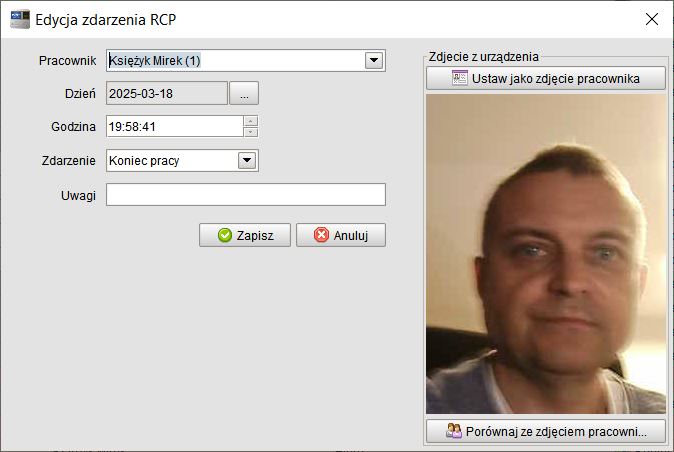Expand the Zdarzenie dropdown arrow

click(x=247, y=160)
